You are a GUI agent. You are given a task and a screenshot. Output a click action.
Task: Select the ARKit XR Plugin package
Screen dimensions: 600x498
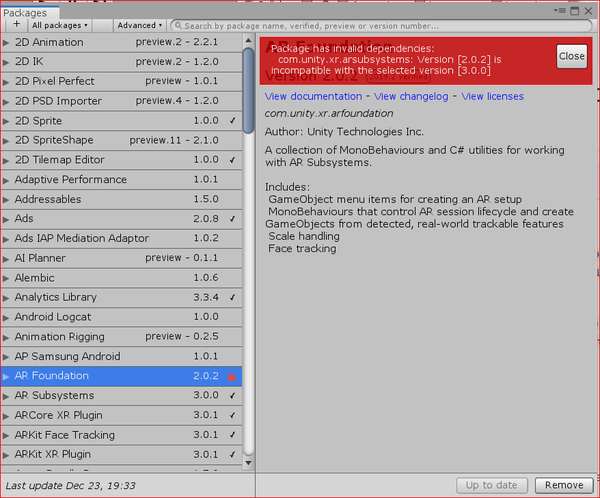tap(121, 454)
